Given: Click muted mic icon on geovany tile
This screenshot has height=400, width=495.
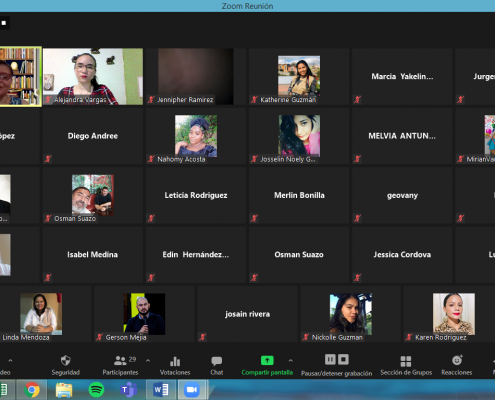Looking at the screenshot, I should (x=357, y=218).
